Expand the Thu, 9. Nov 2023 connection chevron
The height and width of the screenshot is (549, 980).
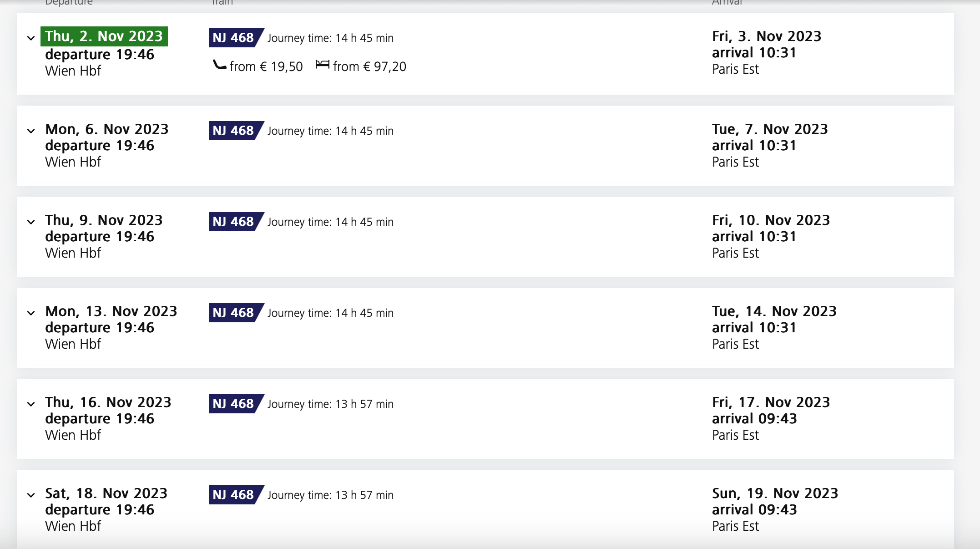31,222
